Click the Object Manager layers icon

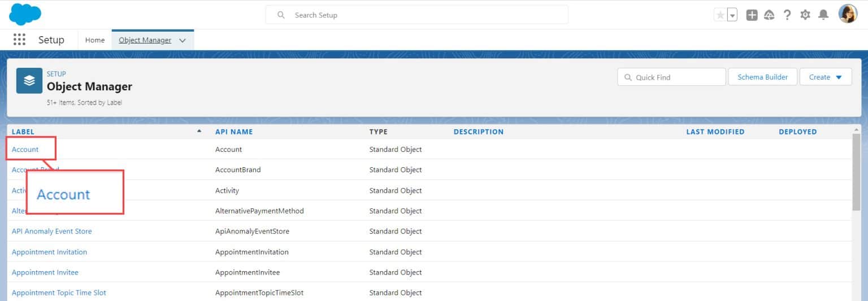pos(29,81)
